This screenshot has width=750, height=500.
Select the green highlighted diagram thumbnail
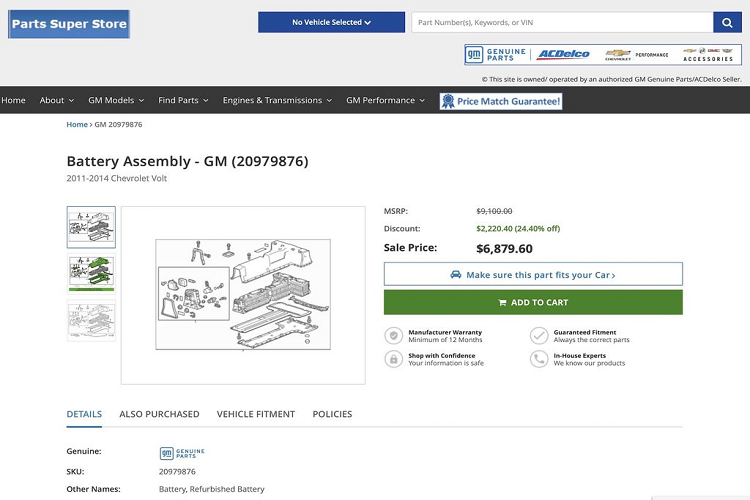[91, 274]
